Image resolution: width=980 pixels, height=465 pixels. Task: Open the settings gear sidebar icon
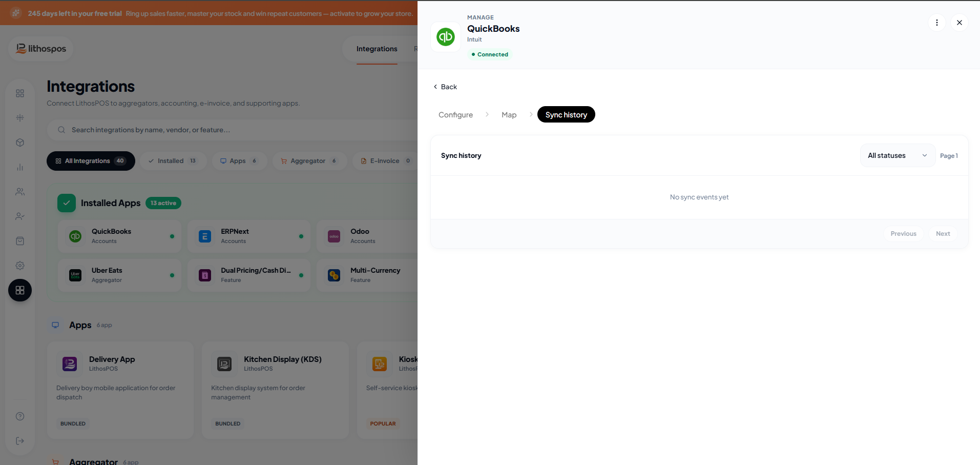(x=20, y=266)
